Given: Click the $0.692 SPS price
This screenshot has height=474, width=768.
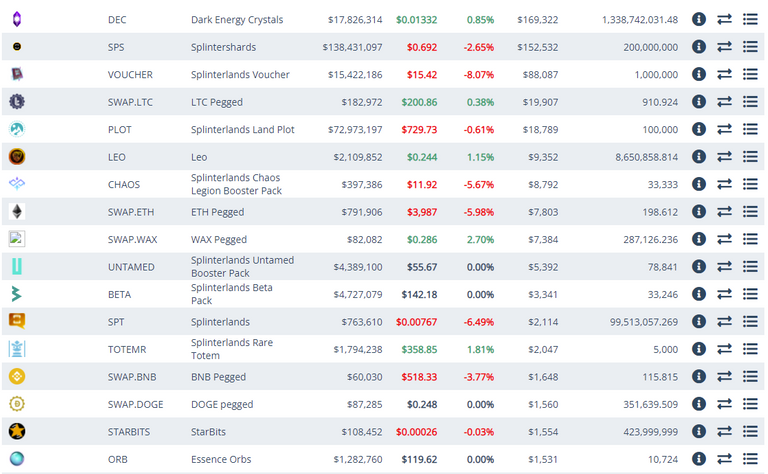Looking at the screenshot, I should [422, 47].
